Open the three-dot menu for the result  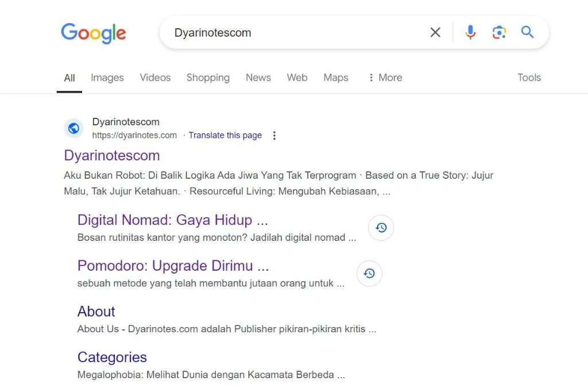tap(274, 135)
